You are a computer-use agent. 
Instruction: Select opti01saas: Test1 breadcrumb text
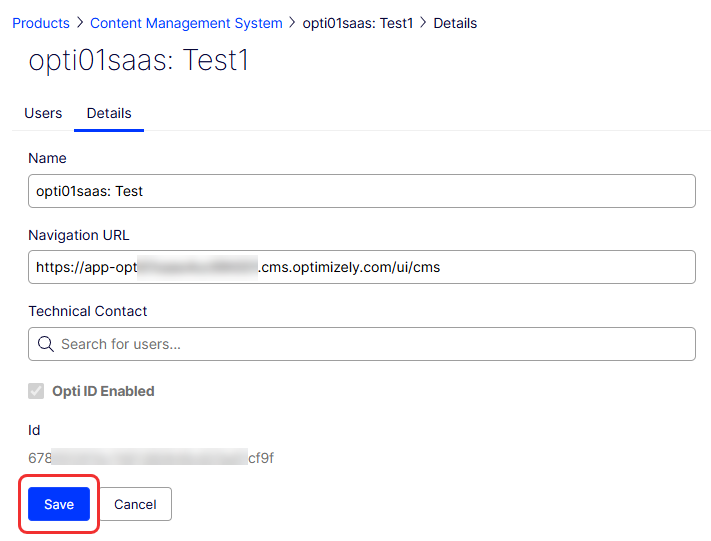coord(358,23)
